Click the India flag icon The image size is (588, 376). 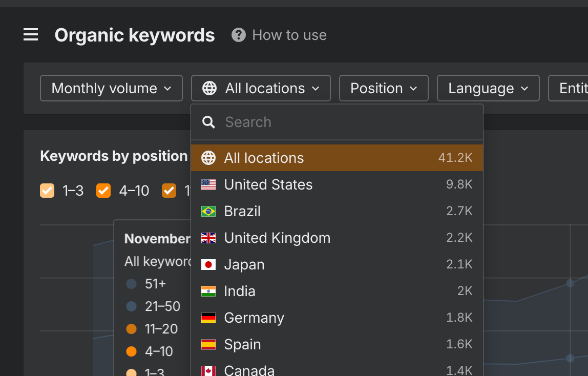click(208, 291)
